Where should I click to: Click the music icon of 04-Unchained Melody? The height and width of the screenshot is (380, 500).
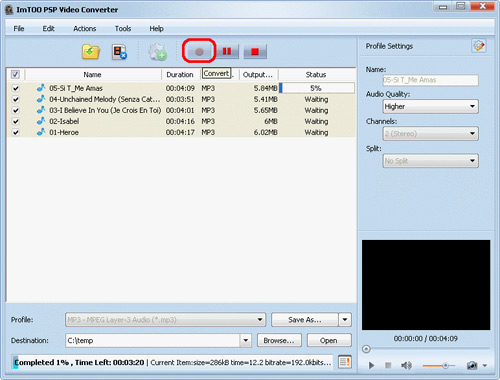pyautogui.click(x=41, y=99)
